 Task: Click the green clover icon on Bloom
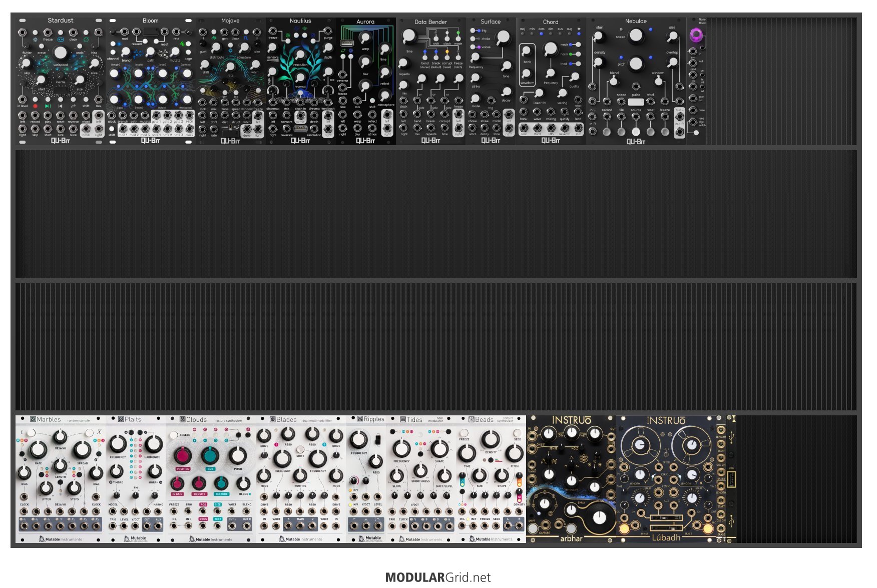click(x=182, y=44)
